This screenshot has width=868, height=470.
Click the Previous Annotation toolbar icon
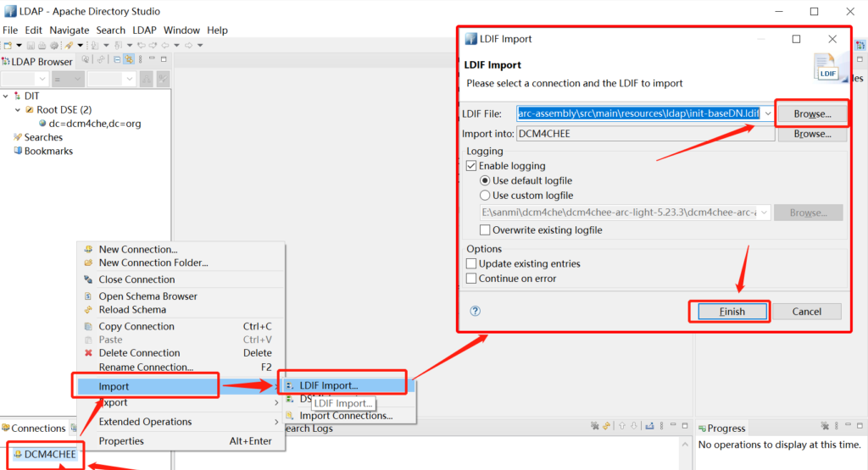(x=118, y=46)
